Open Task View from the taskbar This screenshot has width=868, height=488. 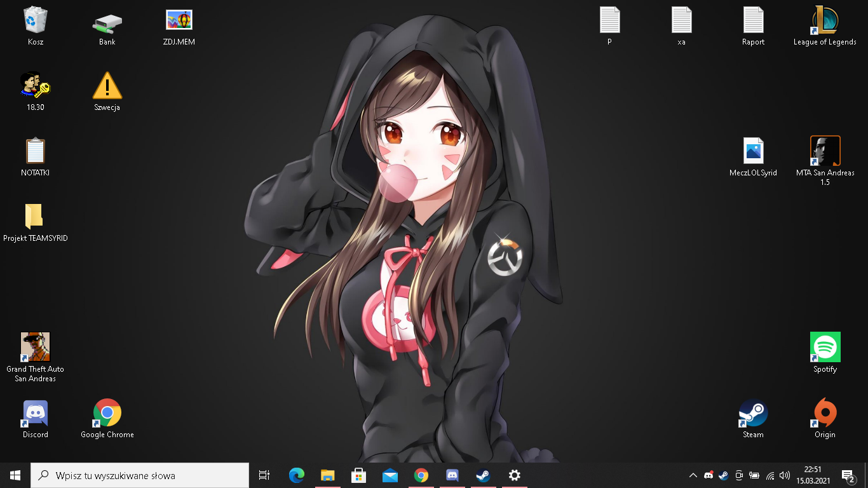coord(264,475)
